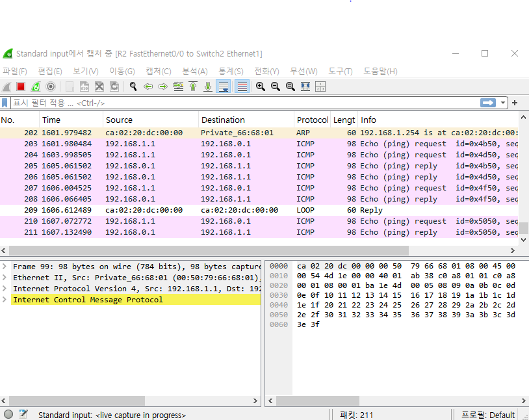Click packet list scroll up arrow
Image resolution: width=529 pixels, height=420 pixels.
pos(523,118)
